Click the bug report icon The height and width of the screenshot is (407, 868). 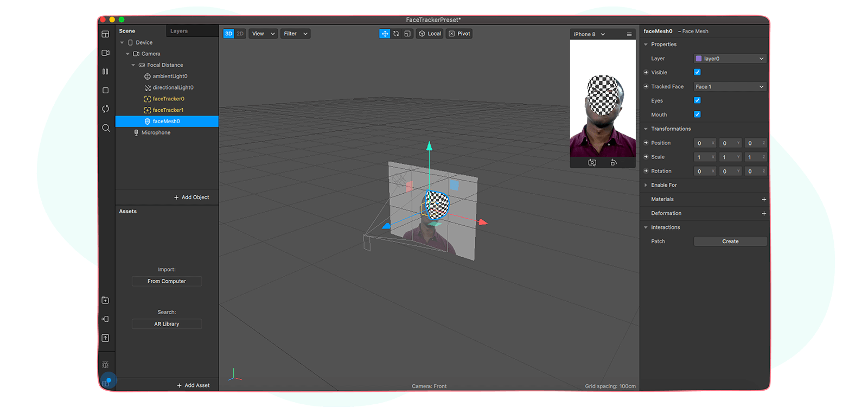[x=106, y=365]
